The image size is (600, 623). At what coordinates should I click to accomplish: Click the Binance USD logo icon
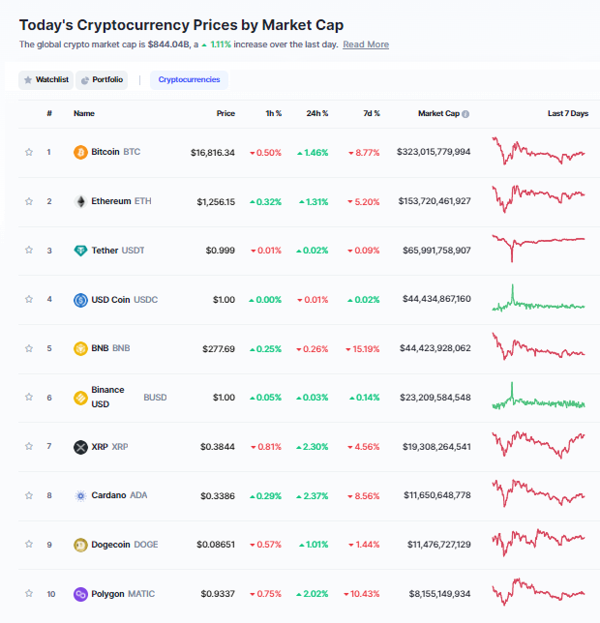81,398
